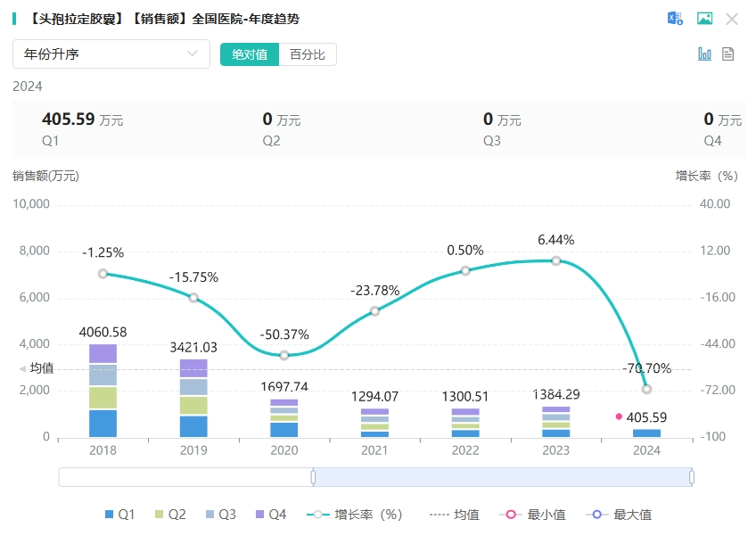Click the 405.59 minimum value label
Viewport: 756px width, 536px height.
click(x=646, y=417)
